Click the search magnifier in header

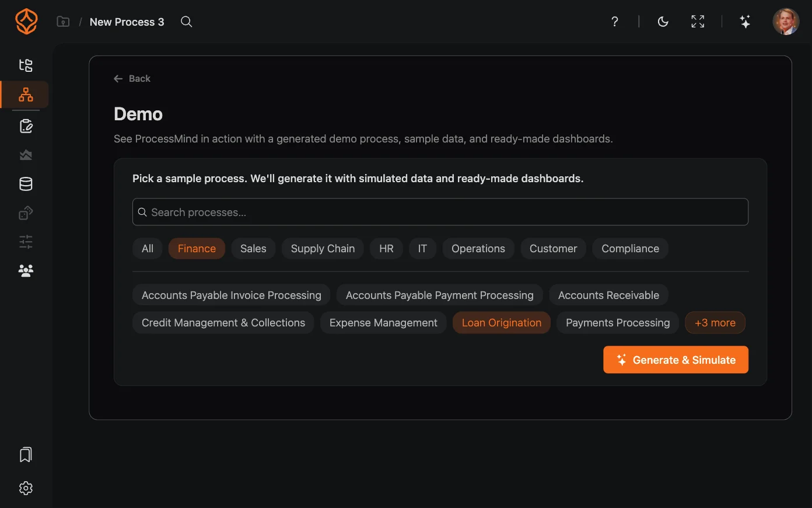click(186, 22)
